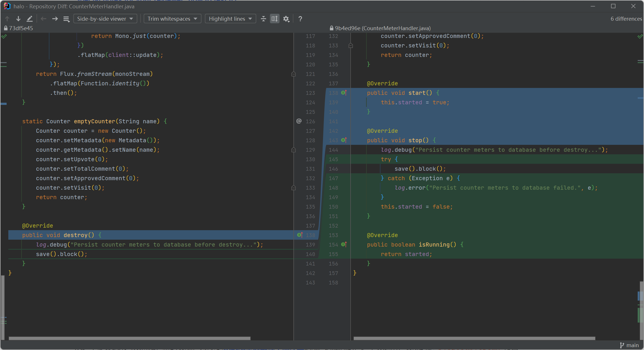
Task: Click override gutter icon at isRunning() line 154
Action: (x=344, y=244)
